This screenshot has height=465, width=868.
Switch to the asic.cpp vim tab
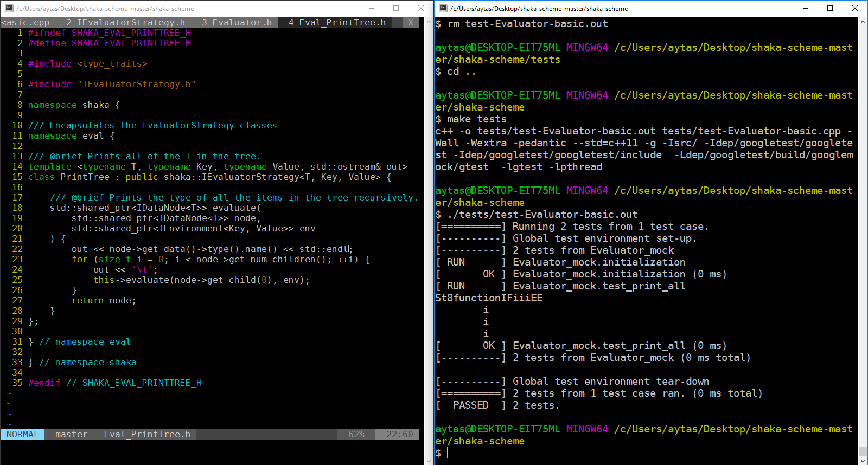[25, 22]
